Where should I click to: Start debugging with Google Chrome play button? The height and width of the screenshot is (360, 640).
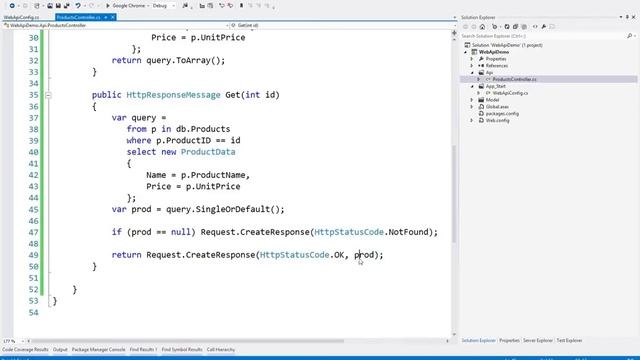pyautogui.click(x=108, y=6)
